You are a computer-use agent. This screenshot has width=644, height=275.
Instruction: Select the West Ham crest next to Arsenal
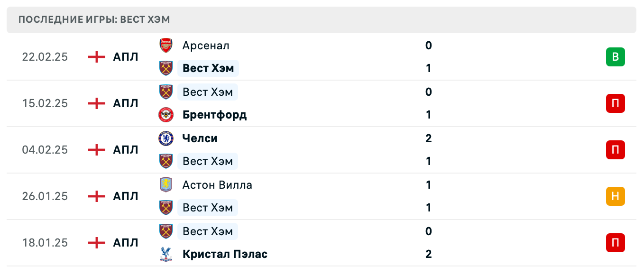point(166,68)
